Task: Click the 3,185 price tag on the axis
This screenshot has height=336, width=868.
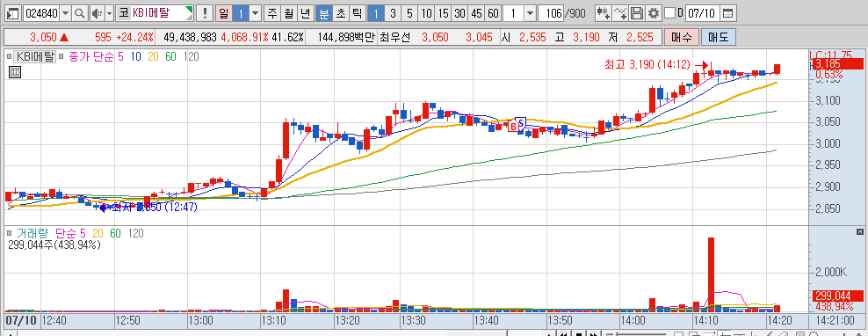Action: click(x=837, y=63)
